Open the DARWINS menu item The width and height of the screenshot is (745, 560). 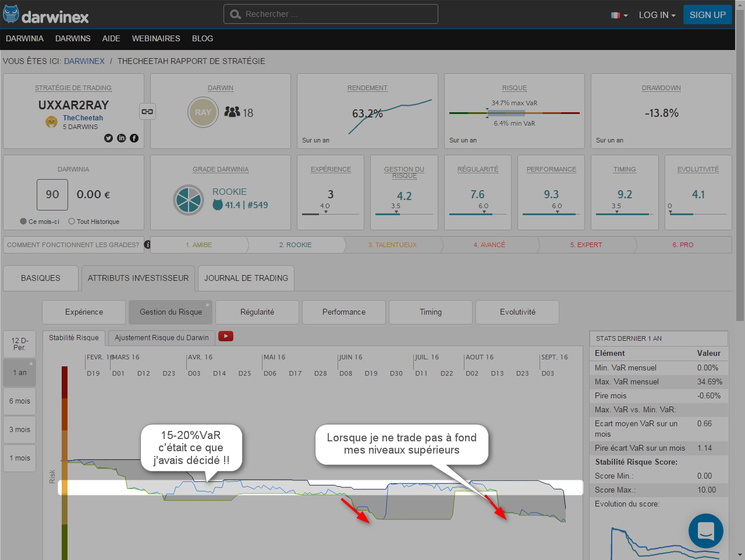[73, 38]
